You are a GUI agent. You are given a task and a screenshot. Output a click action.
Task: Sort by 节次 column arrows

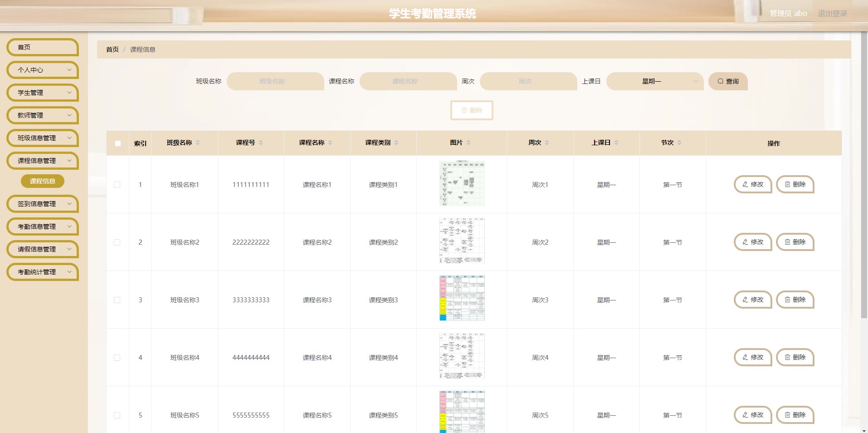coord(679,143)
